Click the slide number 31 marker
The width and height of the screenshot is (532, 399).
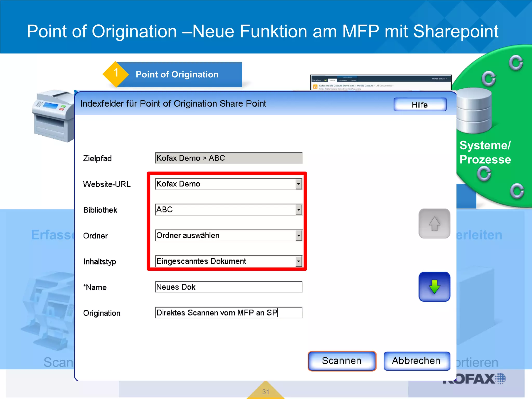(265, 390)
